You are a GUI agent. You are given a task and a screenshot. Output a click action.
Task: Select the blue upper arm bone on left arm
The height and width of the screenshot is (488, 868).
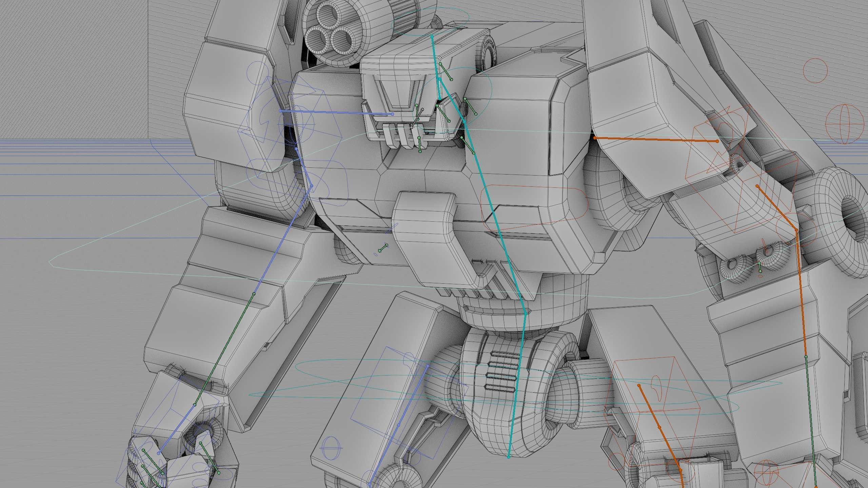pyautogui.click(x=282, y=240)
